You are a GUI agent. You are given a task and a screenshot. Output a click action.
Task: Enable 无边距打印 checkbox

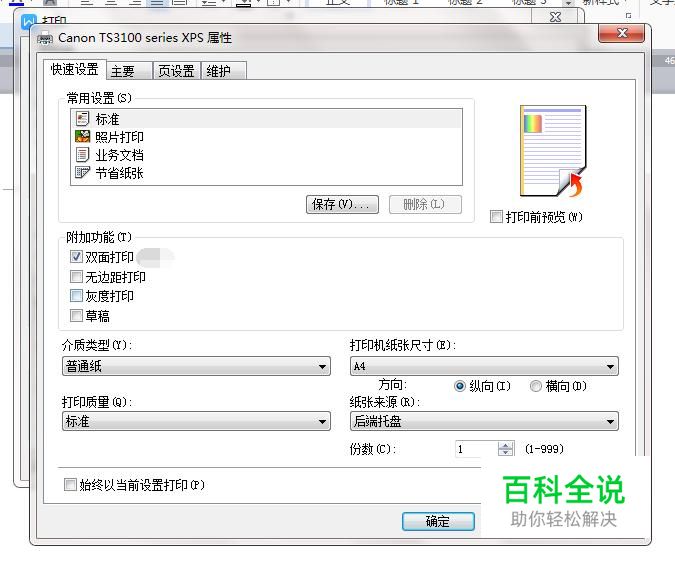[76, 276]
